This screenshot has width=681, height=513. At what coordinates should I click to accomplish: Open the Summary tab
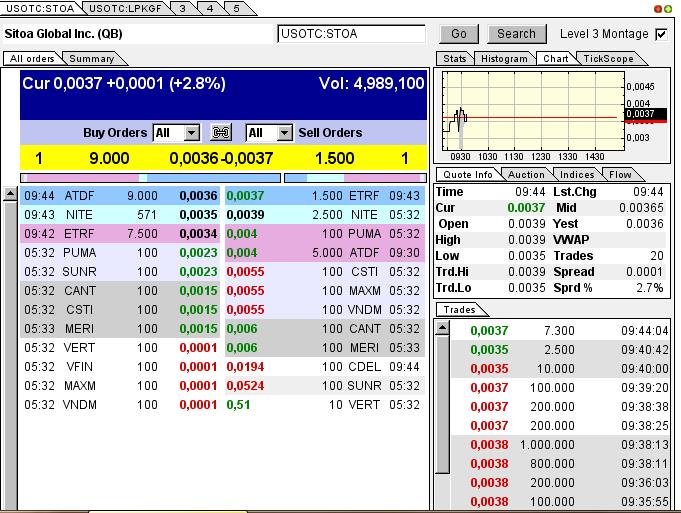tap(91, 59)
